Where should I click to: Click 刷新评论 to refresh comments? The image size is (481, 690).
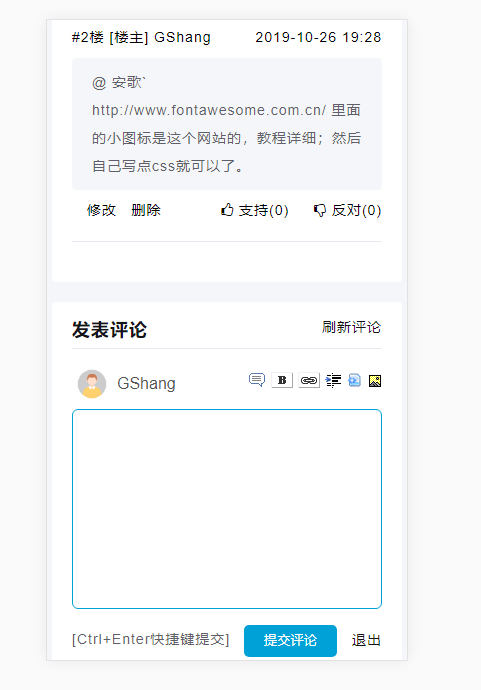[x=351, y=327]
